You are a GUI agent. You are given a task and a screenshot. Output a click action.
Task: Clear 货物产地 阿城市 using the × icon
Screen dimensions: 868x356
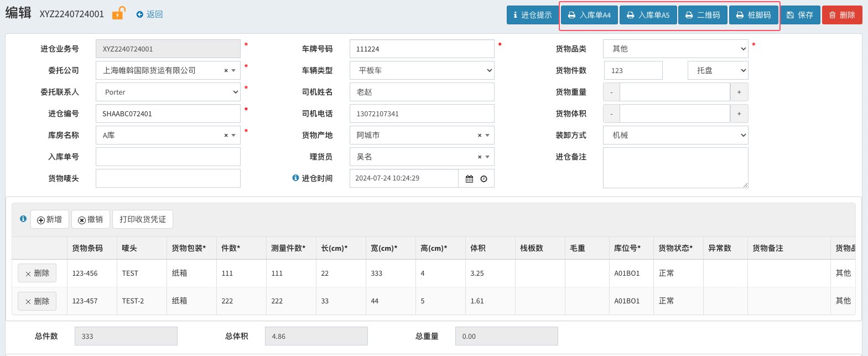coord(480,136)
